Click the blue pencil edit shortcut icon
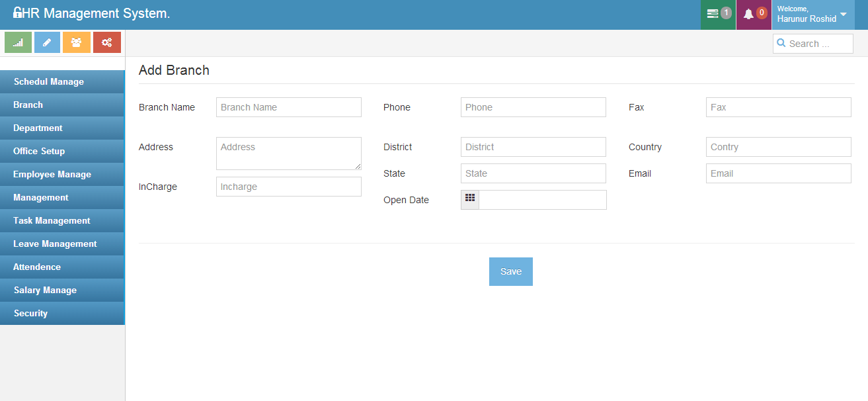Screen dimensions: 868x401 click(47, 42)
